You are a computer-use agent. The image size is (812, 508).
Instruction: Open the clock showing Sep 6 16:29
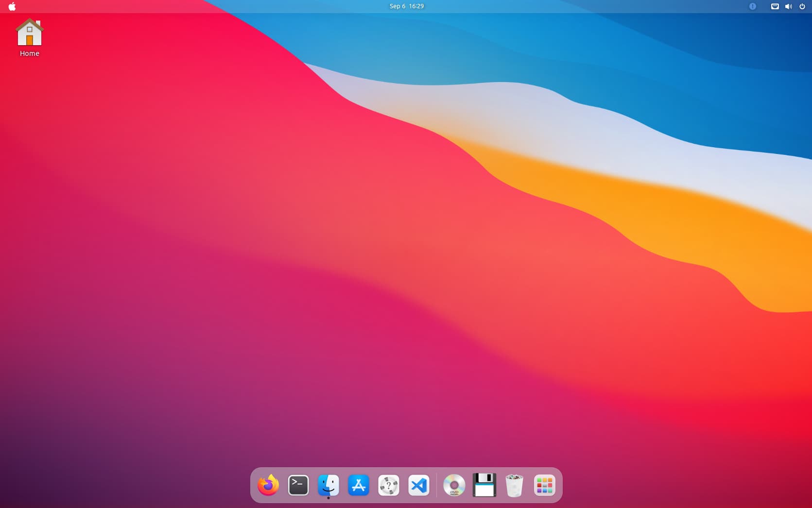pyautogui.click(x=406, y=6)
